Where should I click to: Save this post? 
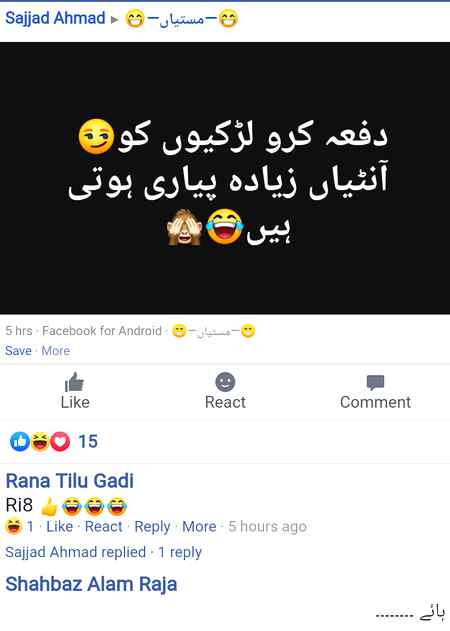(x=18, y=351)
